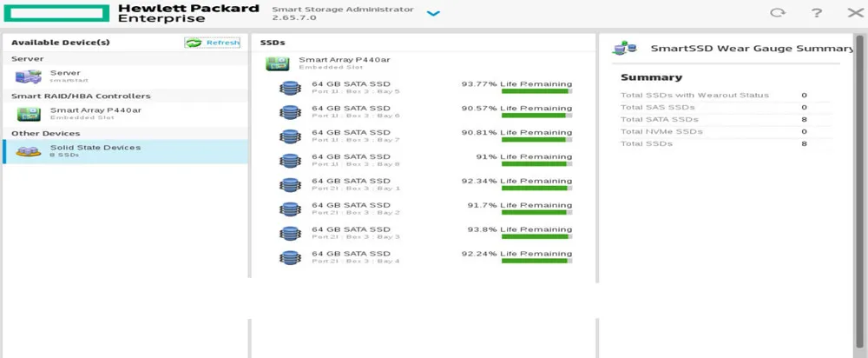The height and width of the screenshot is (358, 868).
Task: Click the Smart Array P440ar icon in SSDs panel
Action: click(x=278, y=63)
